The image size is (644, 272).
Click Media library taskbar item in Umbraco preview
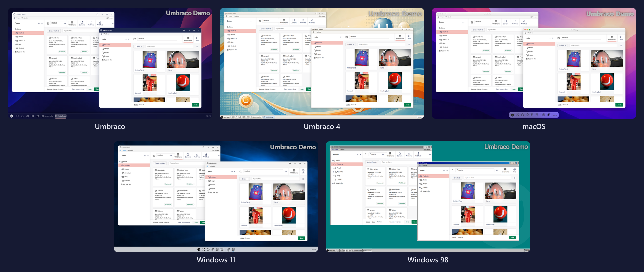(x=61, y=116)
